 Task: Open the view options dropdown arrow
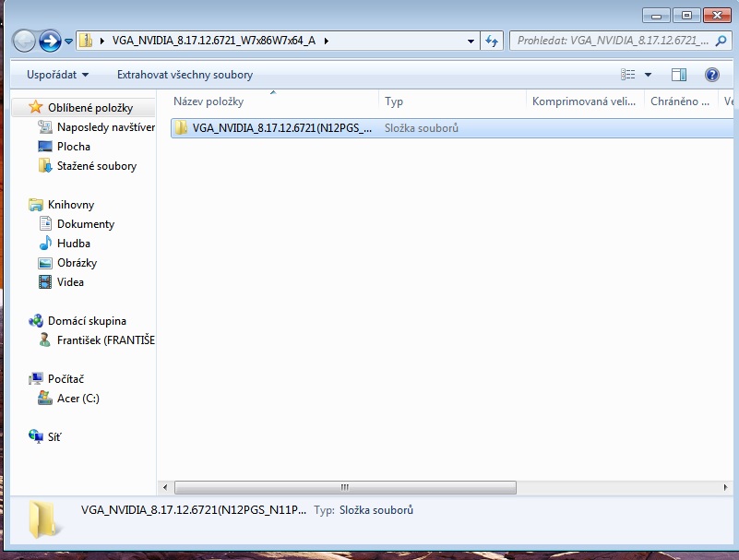pyautogui.click(x=648, y=75)
